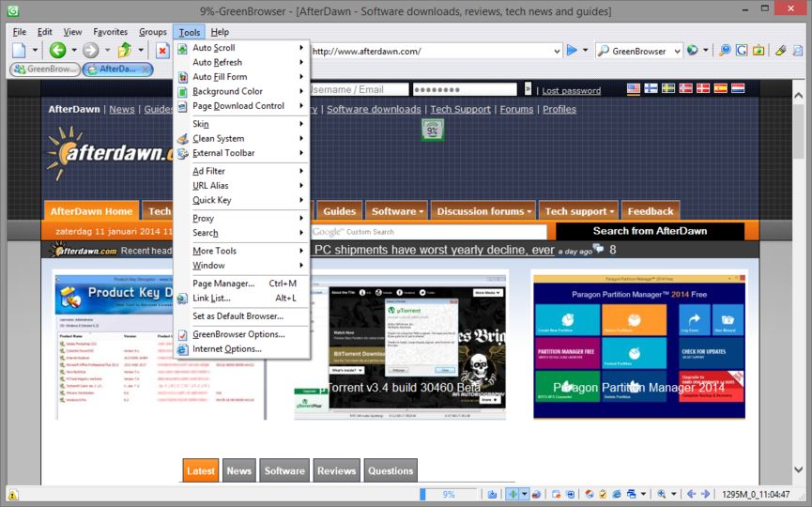Click the green split-arrows icon in status bar
The width and height of the screenshot is (812, 507).
(513, 494)
